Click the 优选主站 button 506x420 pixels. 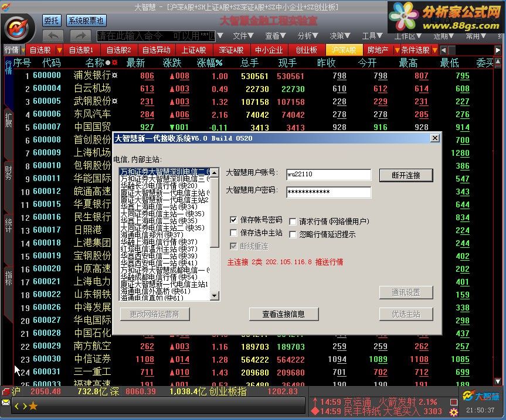pyautogui.click(x=406, y=314)
